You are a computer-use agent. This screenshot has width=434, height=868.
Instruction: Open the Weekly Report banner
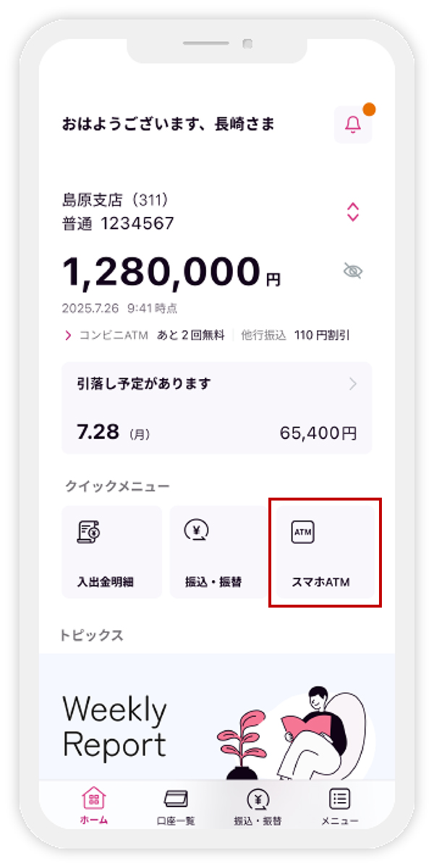(217, 716)
